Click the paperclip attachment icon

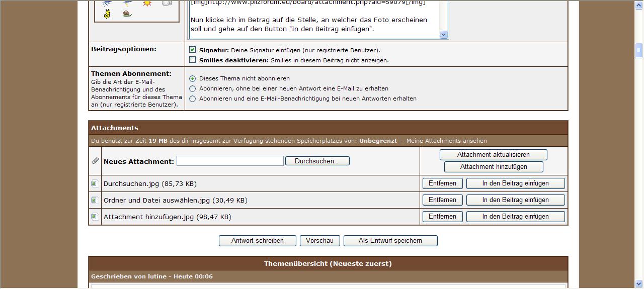click(95, 161)
